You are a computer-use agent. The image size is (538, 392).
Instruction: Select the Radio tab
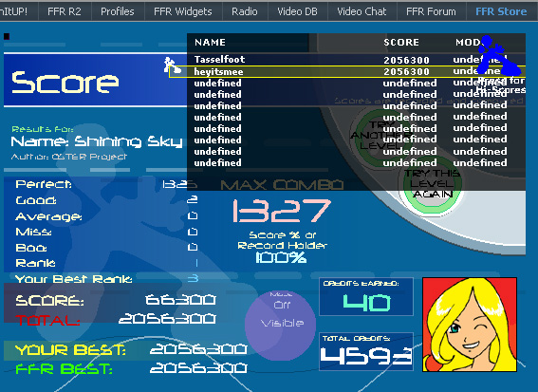(x=244, y=11)
